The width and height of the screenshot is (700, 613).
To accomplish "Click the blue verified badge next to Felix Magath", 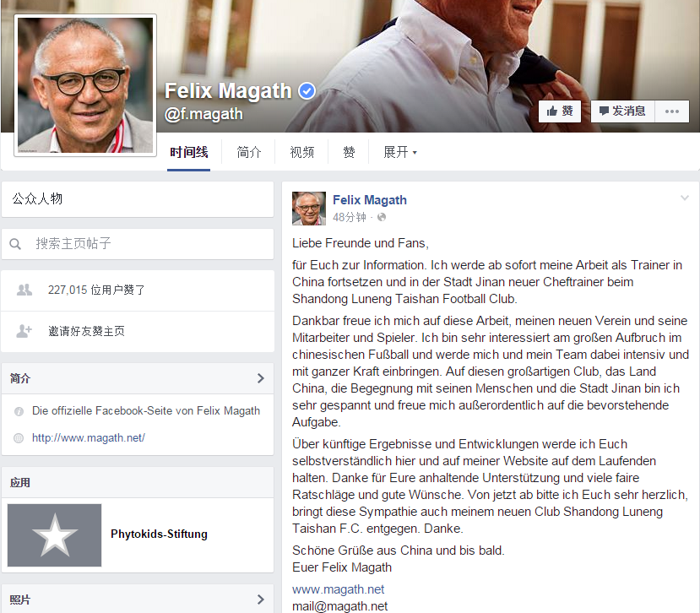I will pyautogui.click(x=307, y=91).
